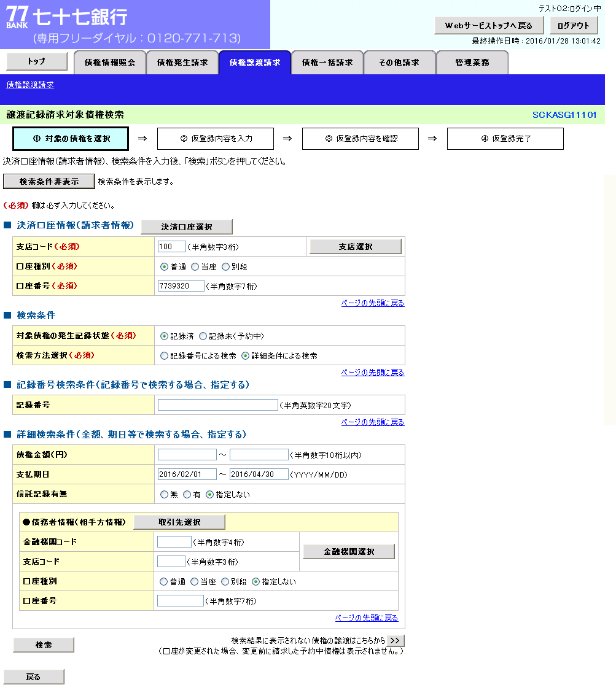This screenshot has height=693, width=616.
Task: Set 信託記録有無 to 有
Action: click(x=187, y=495)
